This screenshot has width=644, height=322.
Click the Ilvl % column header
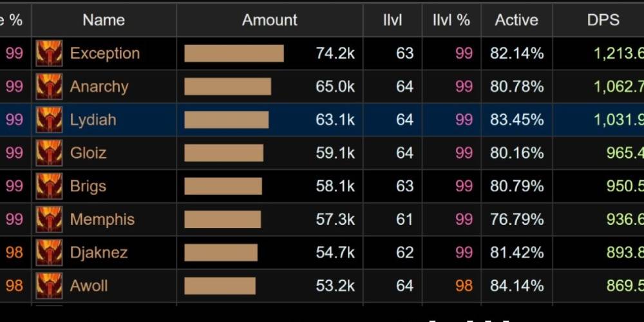[x=451, y=20]
